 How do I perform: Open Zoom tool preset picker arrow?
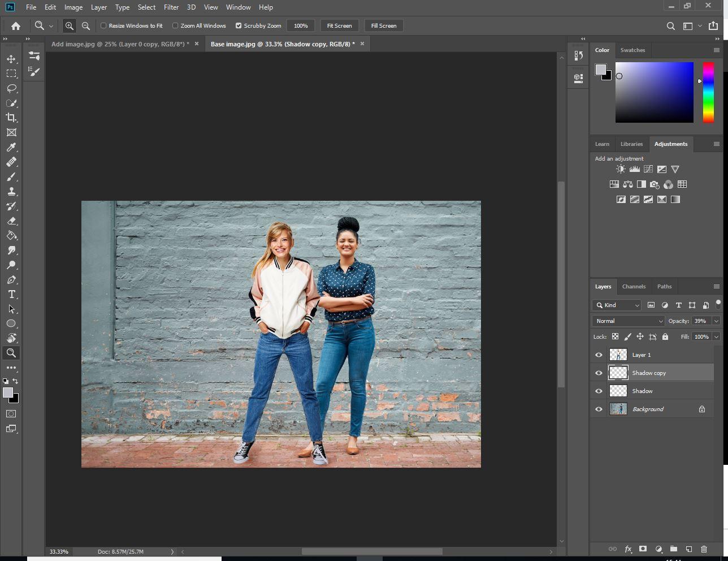tap(51, 26)
